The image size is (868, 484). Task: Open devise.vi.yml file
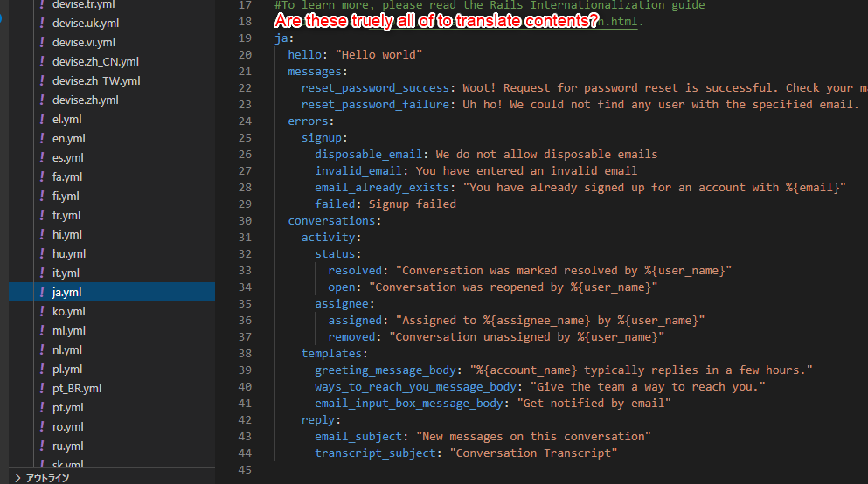[x=84, y=43]
